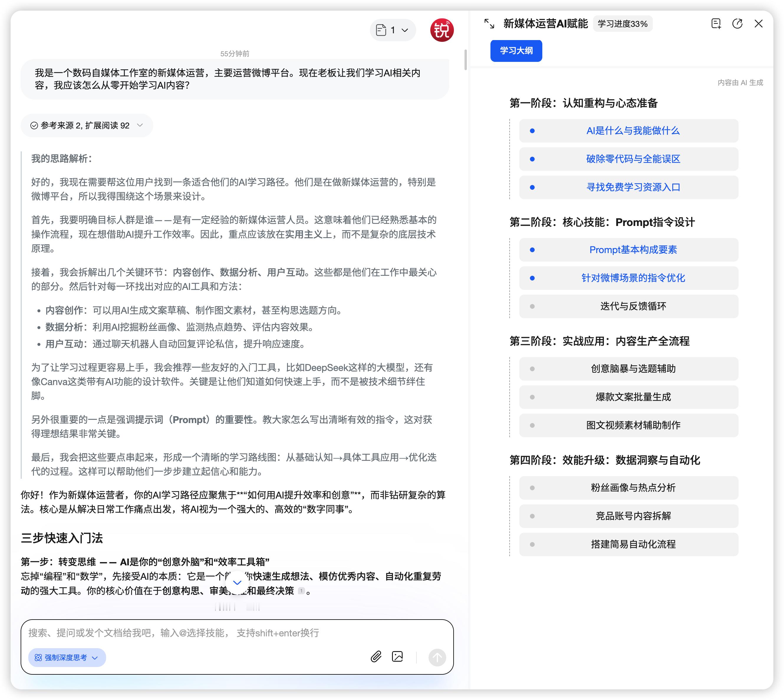Viewport: 784px width, 700px height.
Task: Open the lesson Prompt基本构成要素
Action: (x=634, y=250)
